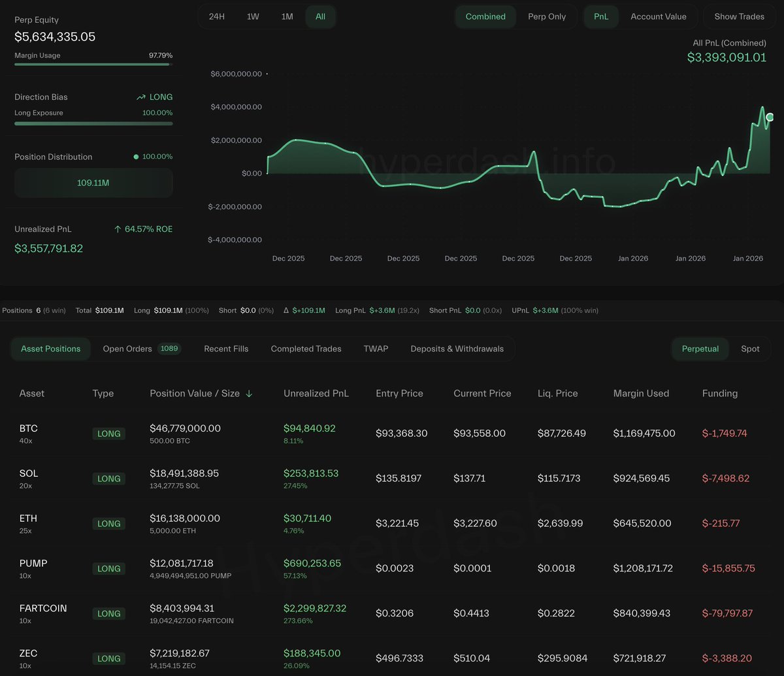Select the 24H time range
The height and width of the screenshot is (676, 784).
point(217,16)
